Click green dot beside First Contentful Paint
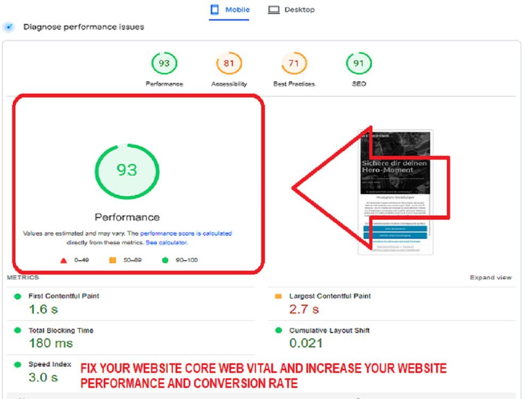This screenshot has width=532, height=399. tap(18, 296)
